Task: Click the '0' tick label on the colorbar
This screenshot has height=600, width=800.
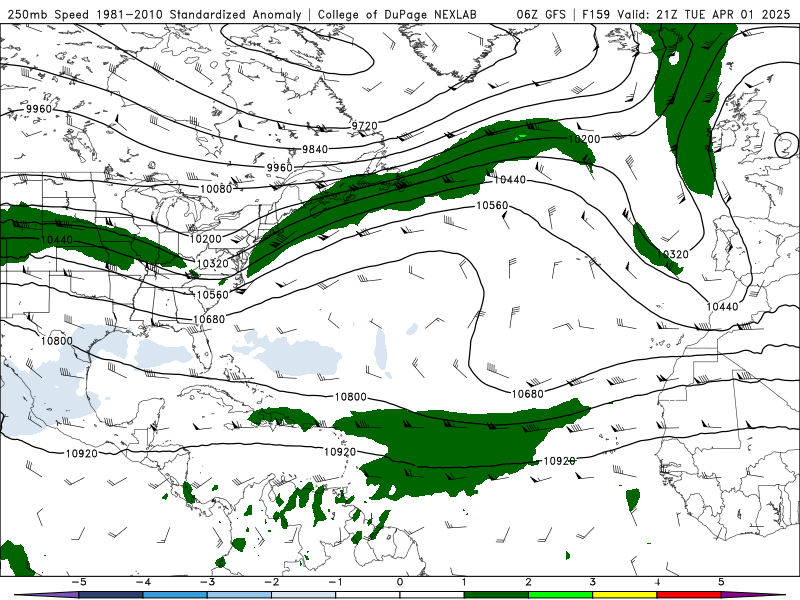Action: (400, 582)
